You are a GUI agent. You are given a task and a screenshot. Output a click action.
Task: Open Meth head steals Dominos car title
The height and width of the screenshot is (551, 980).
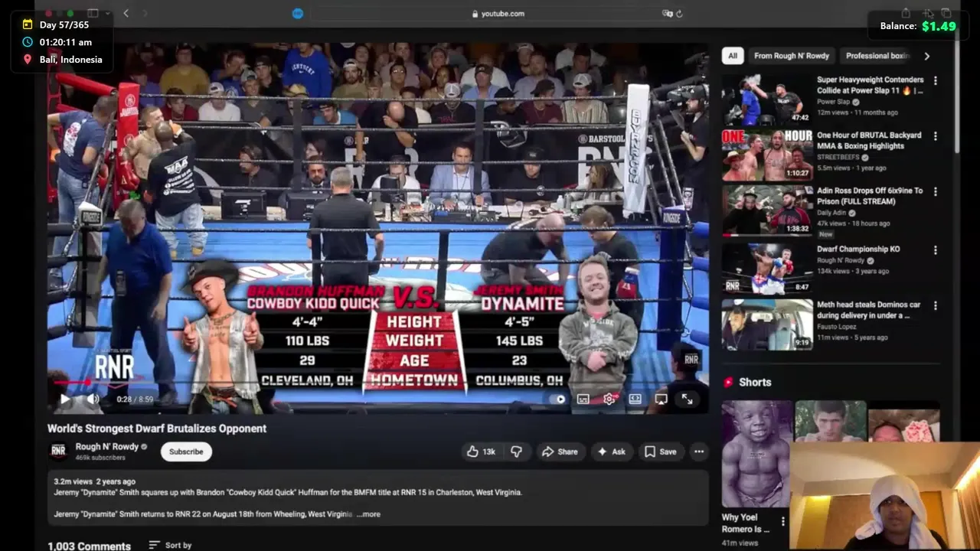coord(868,310)
